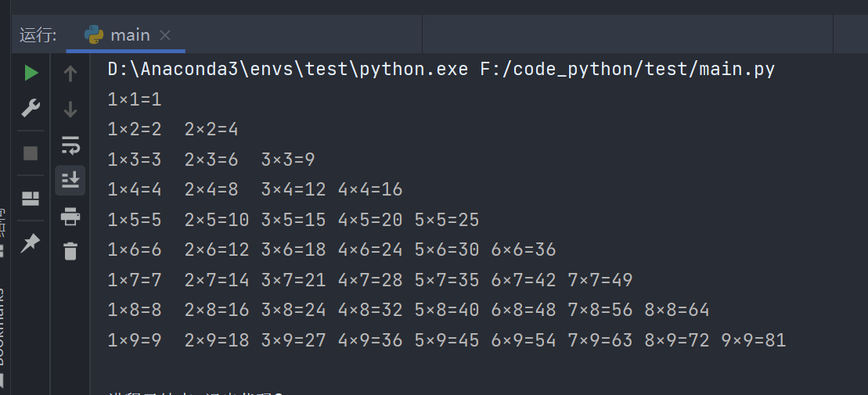This screenshot has width=868, height=395.
Task: Stop the running process
Action: point(31,153)
